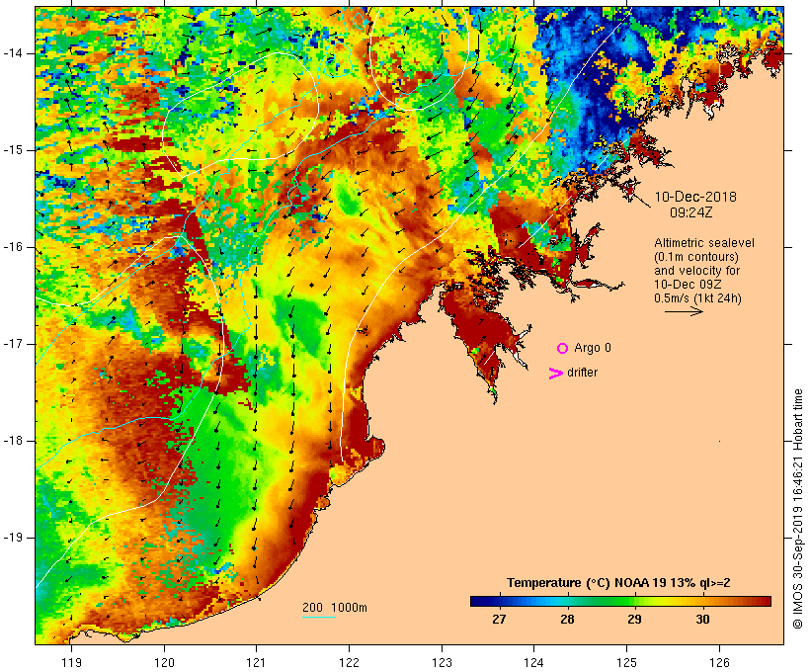Image resolution: width=810 pixels, height=672 pixels.
Task: Click the IMOS copyright timestamp text
Action: pos(797,509)
